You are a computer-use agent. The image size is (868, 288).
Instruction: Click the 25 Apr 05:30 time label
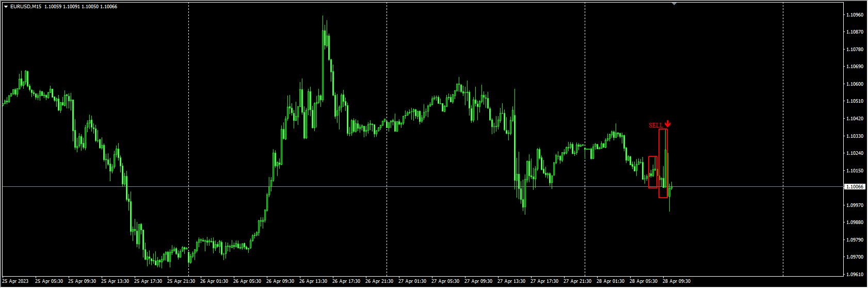point(49,281)
